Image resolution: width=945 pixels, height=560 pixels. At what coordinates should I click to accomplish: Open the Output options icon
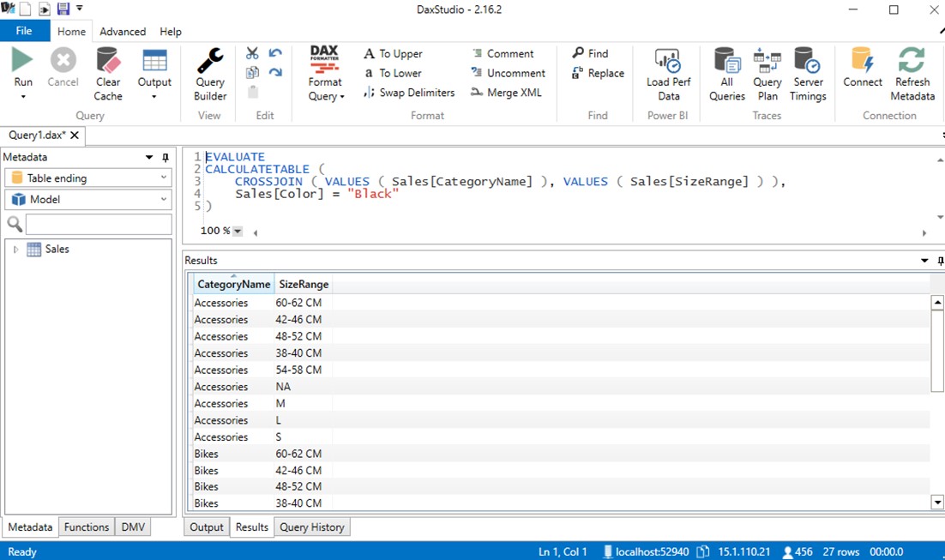(154, 60)
